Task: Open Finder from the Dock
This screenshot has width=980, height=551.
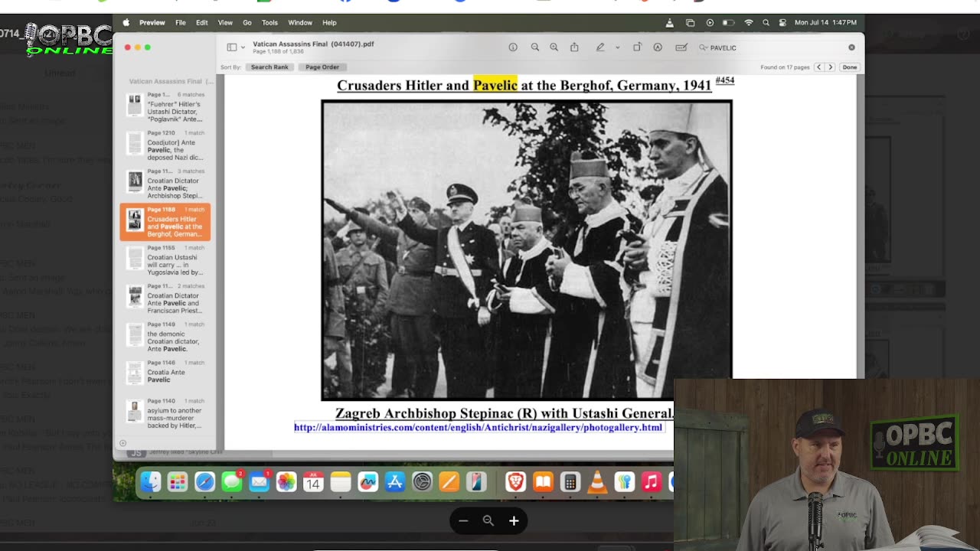Action: (x=150, y=481)
